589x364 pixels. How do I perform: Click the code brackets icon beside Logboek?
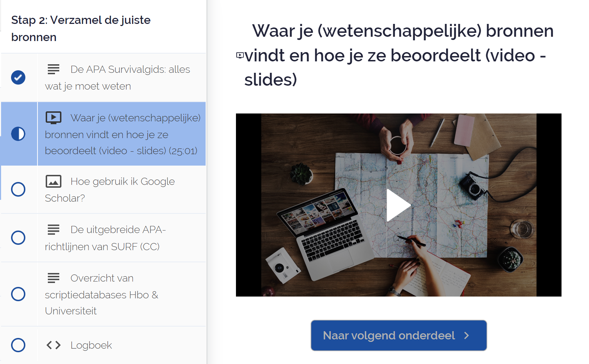tap(54, 345)
